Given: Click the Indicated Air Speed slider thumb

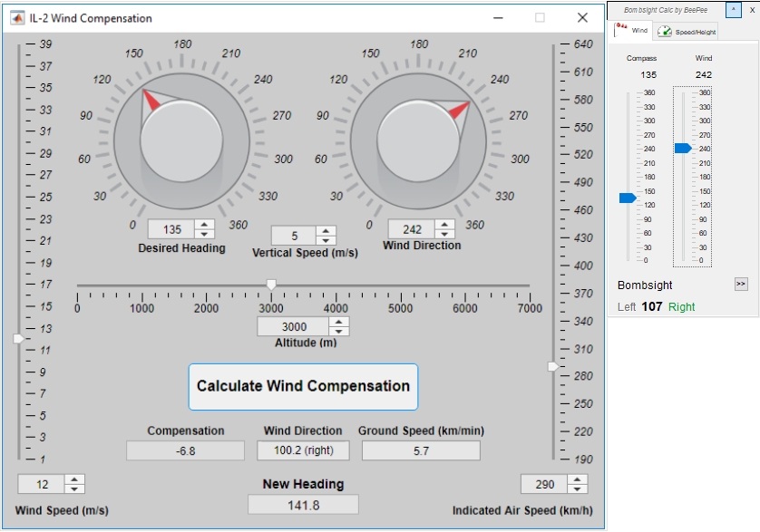Looking at the screenshot, I should coord(553,367).
